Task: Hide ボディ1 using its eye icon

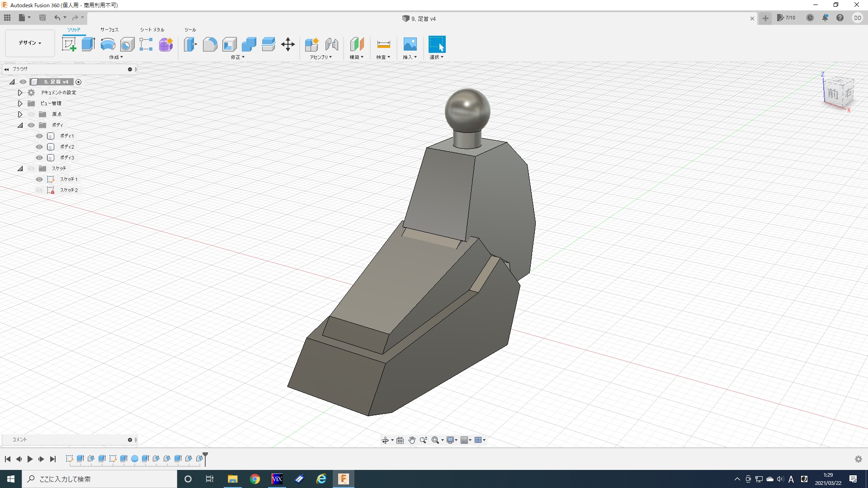Action: (x=39, y=136)
